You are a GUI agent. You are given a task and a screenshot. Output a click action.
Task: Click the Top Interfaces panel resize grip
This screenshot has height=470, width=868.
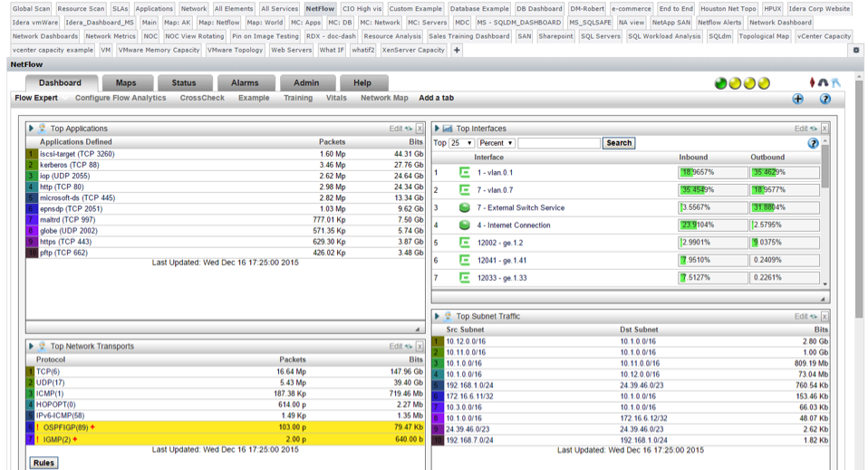pos(823,300)
